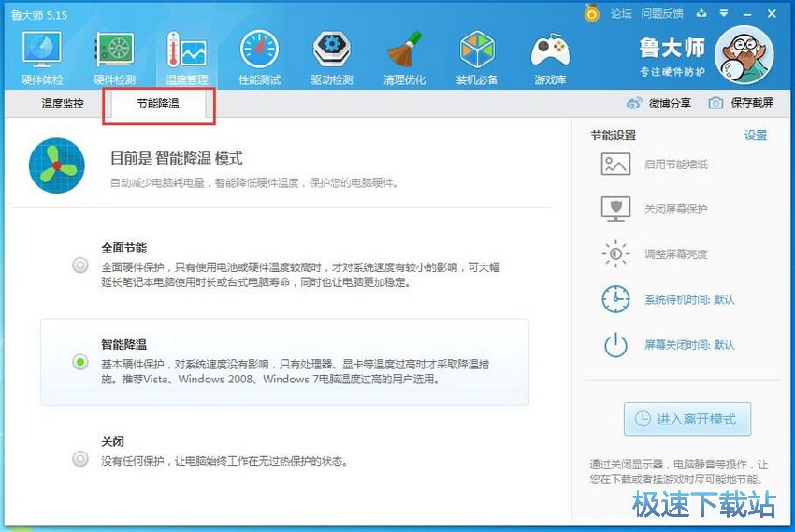
Task: Open 装机必备 essential software icon
Action: [x=477, y=50]
